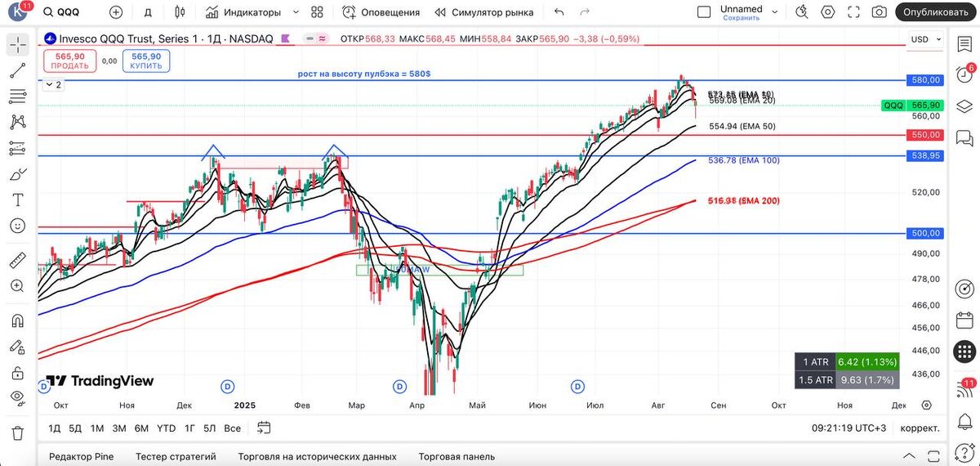Take chart snapshot with camera icon
Screen dimensions: 980x466
[879, 12]
